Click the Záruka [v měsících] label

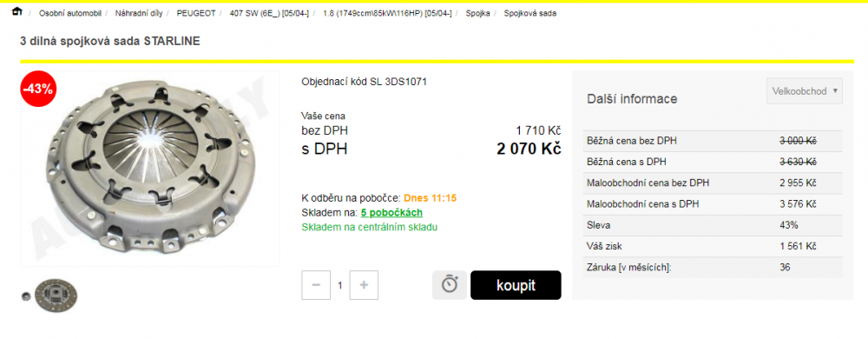pyautogui.click(x=628, y=268)
